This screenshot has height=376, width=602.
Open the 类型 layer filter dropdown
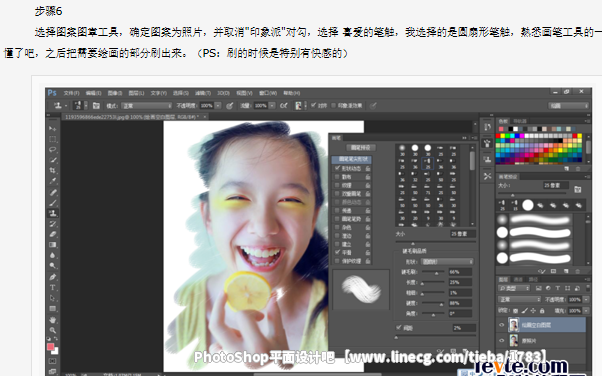coord(514,288)
